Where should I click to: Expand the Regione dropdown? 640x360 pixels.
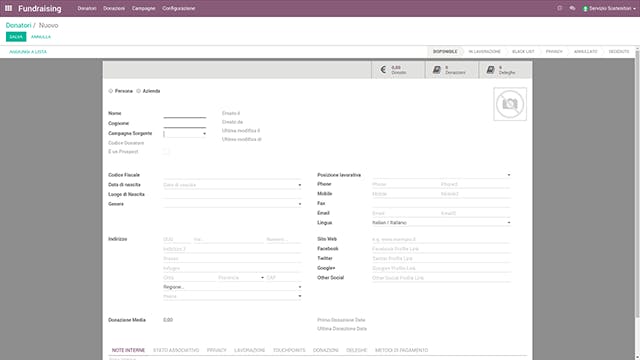pyautogui.click(x=300, y=287)
